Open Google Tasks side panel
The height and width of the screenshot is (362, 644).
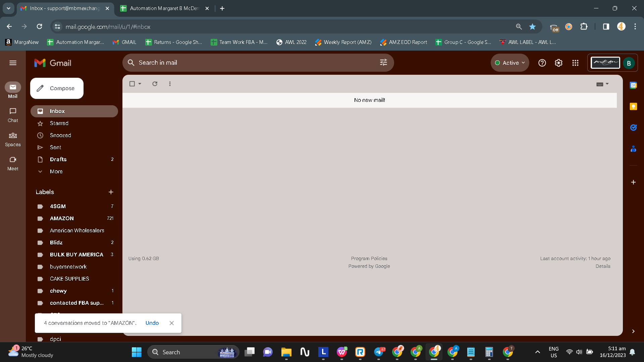633,128
